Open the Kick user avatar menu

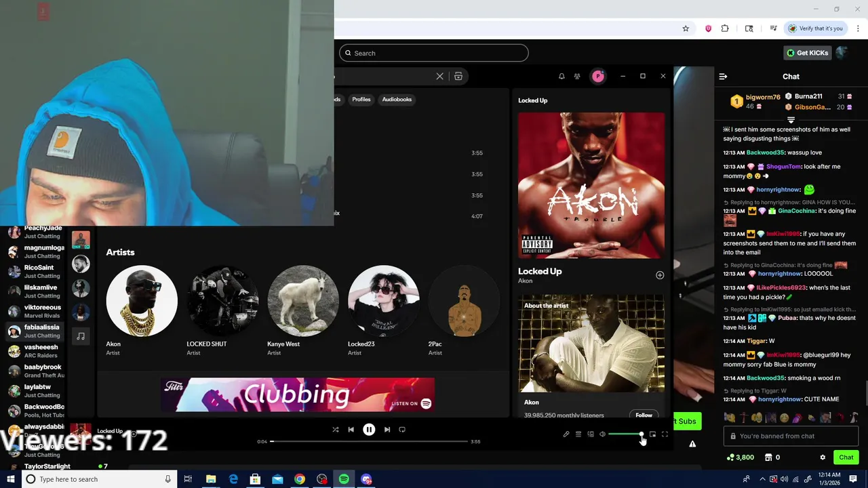pos(842,53)
